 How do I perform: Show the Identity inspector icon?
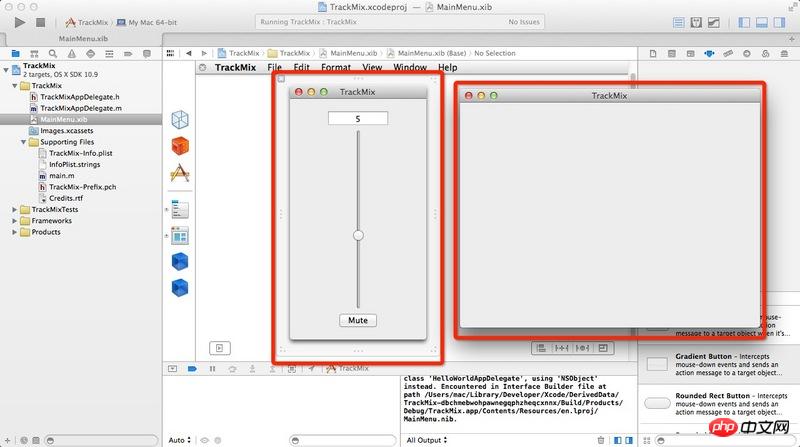pyautogui.click(x=690, y=54)
